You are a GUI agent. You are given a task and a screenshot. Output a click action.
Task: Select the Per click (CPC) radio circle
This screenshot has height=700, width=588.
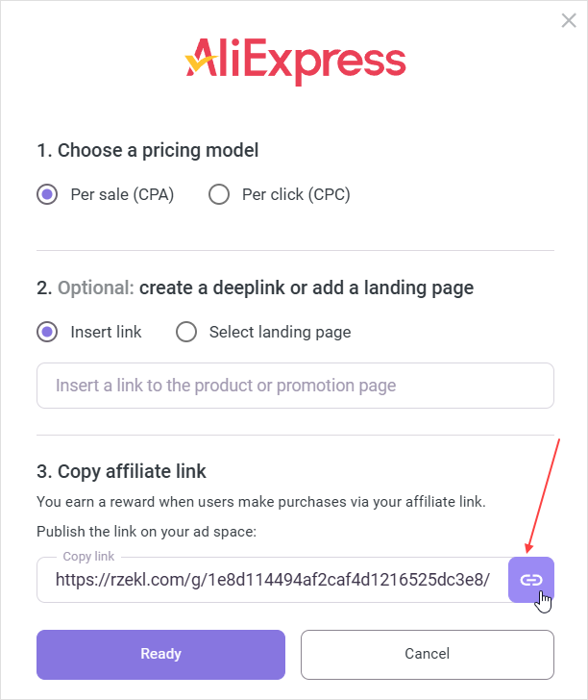[x=219, y=194]
